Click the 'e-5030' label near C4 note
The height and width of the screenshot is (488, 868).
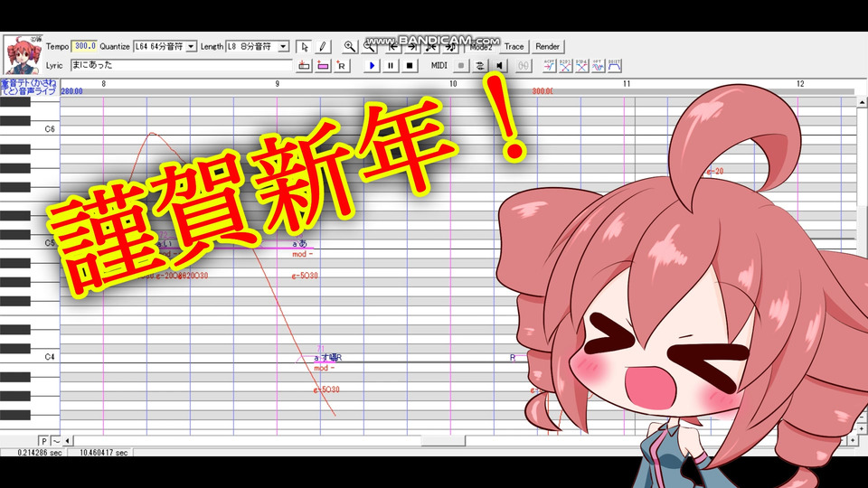(326, 389)
